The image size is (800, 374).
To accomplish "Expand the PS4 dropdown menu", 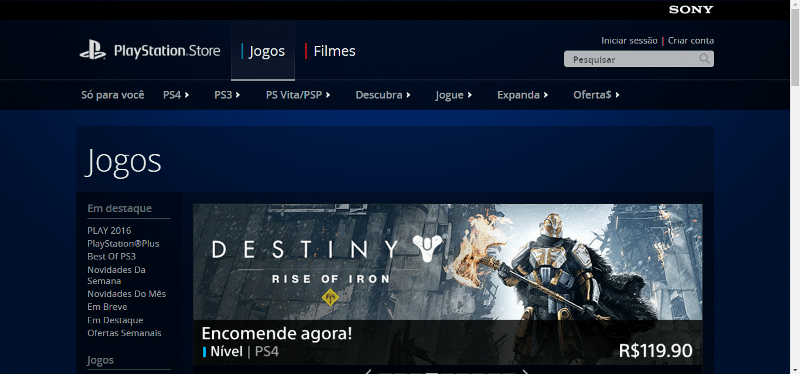I will [176, 95].
